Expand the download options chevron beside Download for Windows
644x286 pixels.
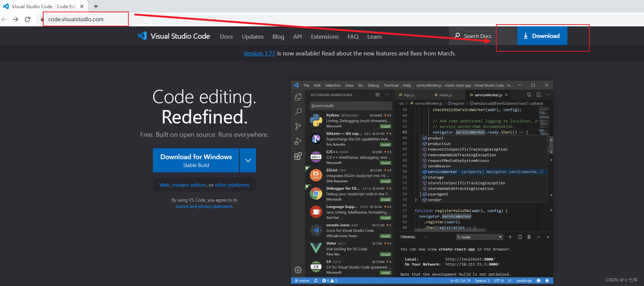point(248,160)
